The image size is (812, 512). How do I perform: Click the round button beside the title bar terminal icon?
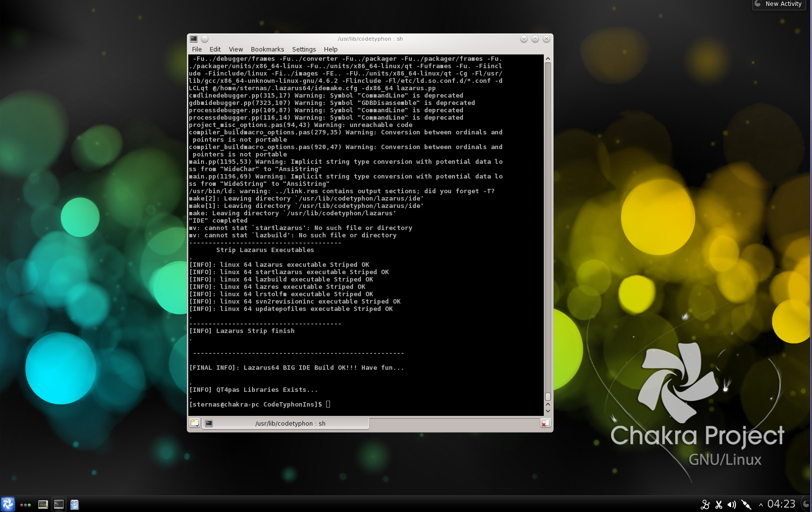(205, 39)
